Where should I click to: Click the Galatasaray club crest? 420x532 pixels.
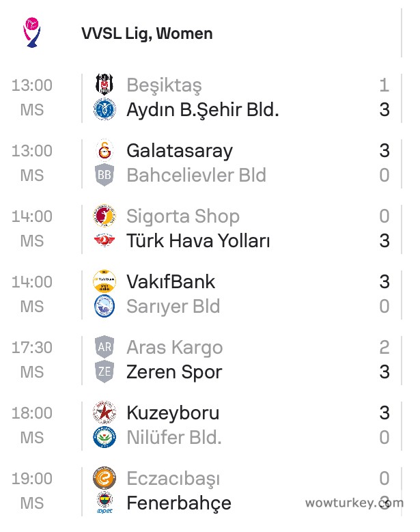tap(104, 150)
